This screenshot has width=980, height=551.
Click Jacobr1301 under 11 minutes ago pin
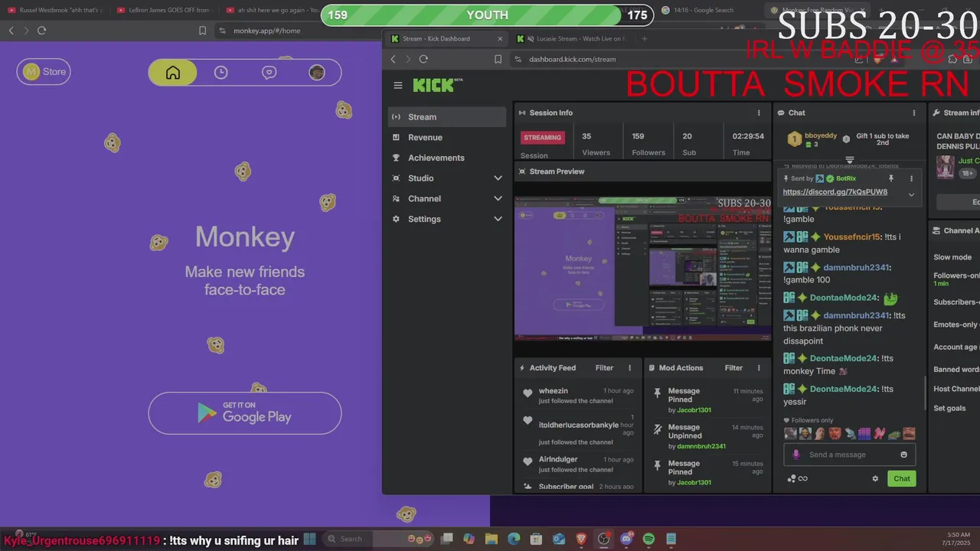(694, 410)
